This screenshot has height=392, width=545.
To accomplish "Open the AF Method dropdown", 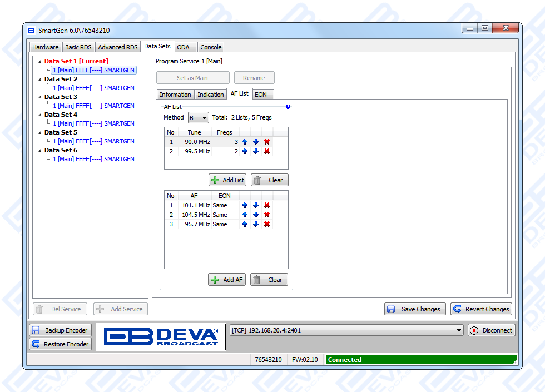I will [199, 118].
